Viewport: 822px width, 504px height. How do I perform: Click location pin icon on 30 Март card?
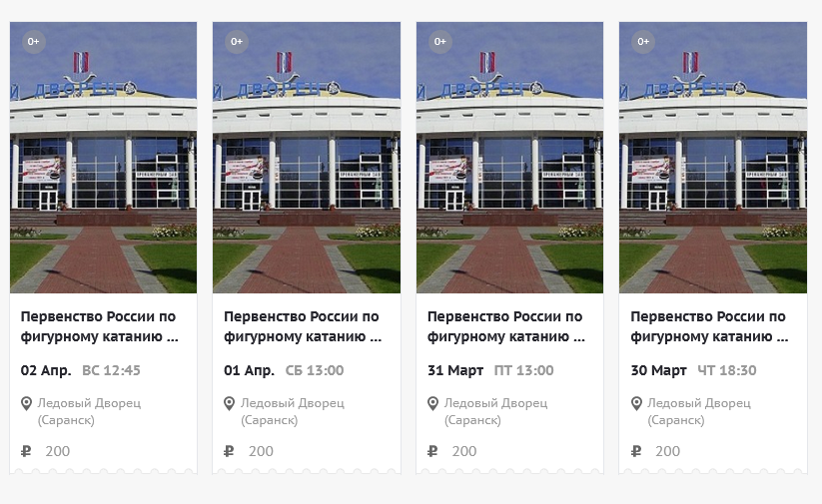coord(636,403)
